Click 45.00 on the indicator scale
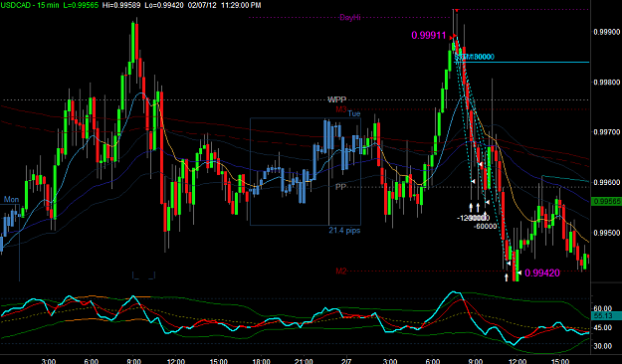The image size is (622, 364). [x=602, y=327]
